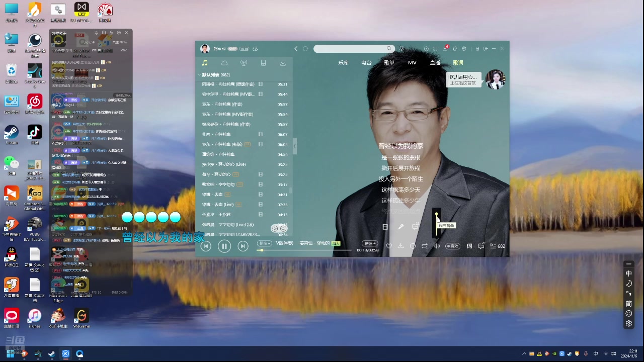644x362 pixels.
Task: Pause the current song in KuGou
Action: point(224,246)
